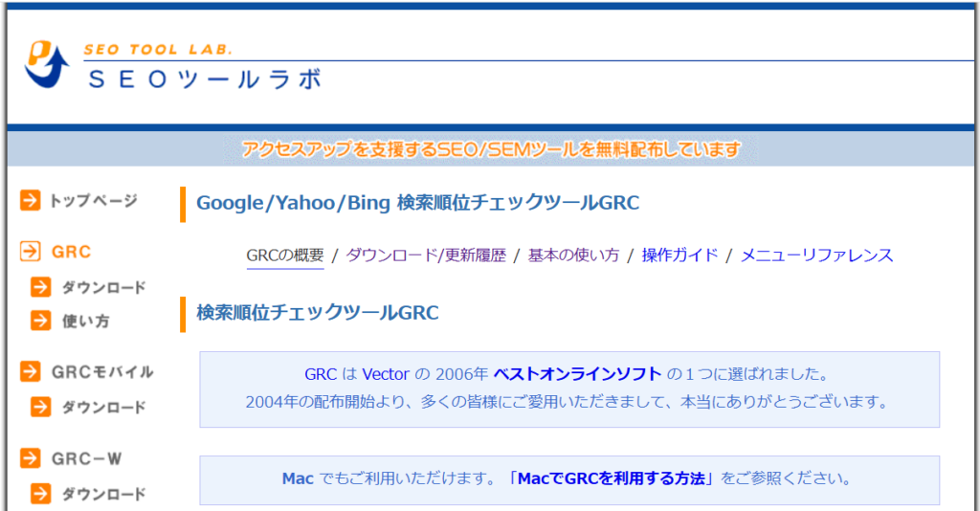980x511 pixels.
Task: Go to メニューリファレンス page
Action: pos(817,255)
